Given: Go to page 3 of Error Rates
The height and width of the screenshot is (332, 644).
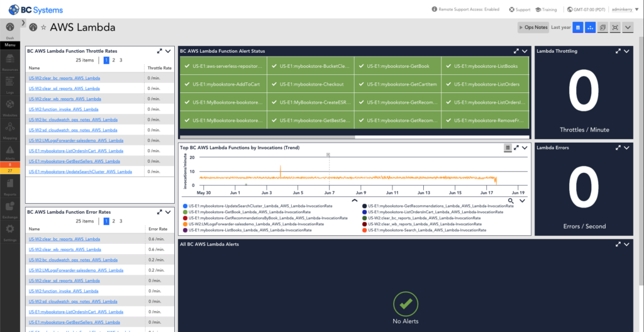Looking at the screenshot, I should coord(121,221).
